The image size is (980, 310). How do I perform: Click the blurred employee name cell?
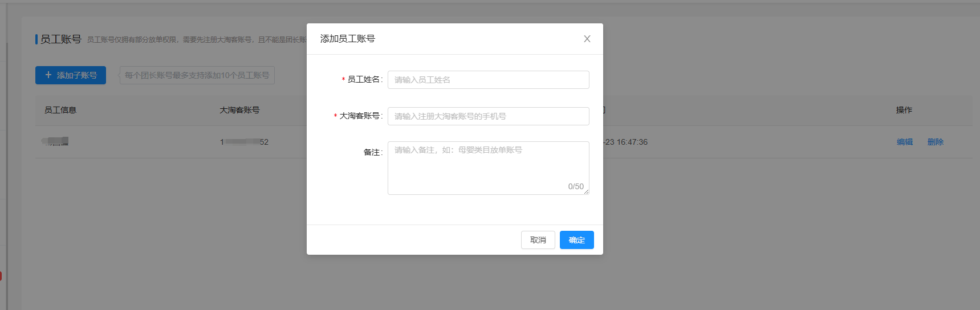[x=56, y=141]
